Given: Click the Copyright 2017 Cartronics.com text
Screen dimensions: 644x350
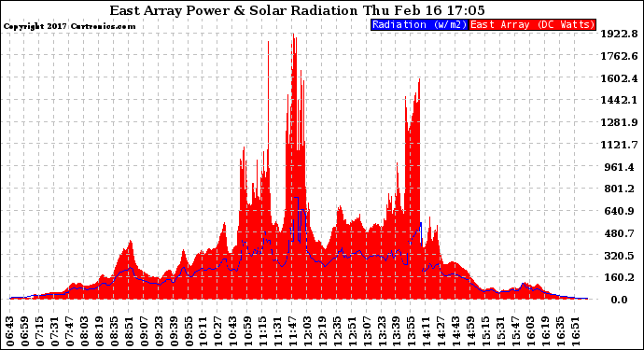Looking at the screenshot, I should coord(69,26).
